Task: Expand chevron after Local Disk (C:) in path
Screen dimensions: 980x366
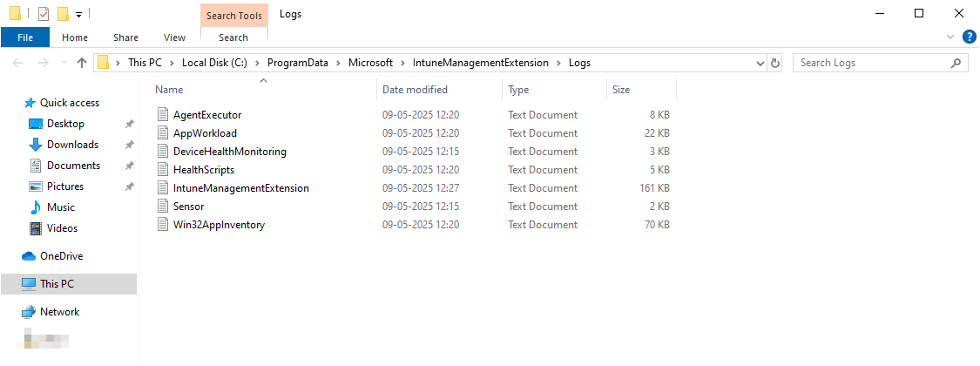Action: click(257, 63)
